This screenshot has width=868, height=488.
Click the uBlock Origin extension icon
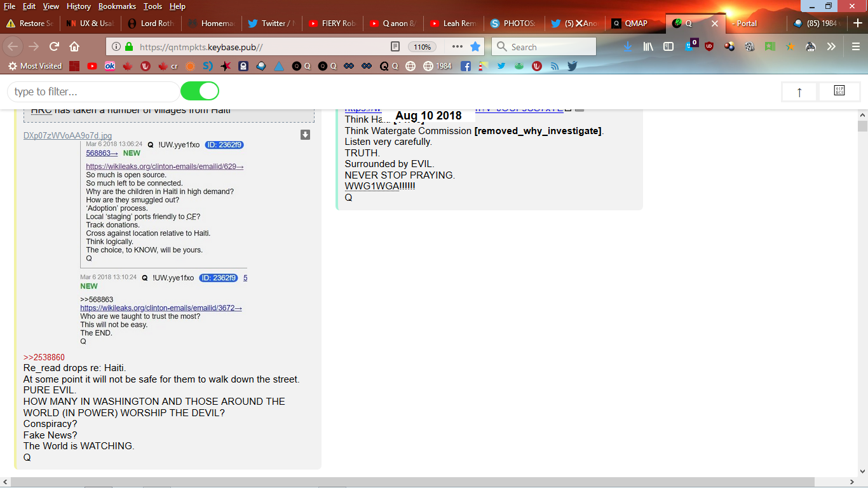click(x=709, y=46)
